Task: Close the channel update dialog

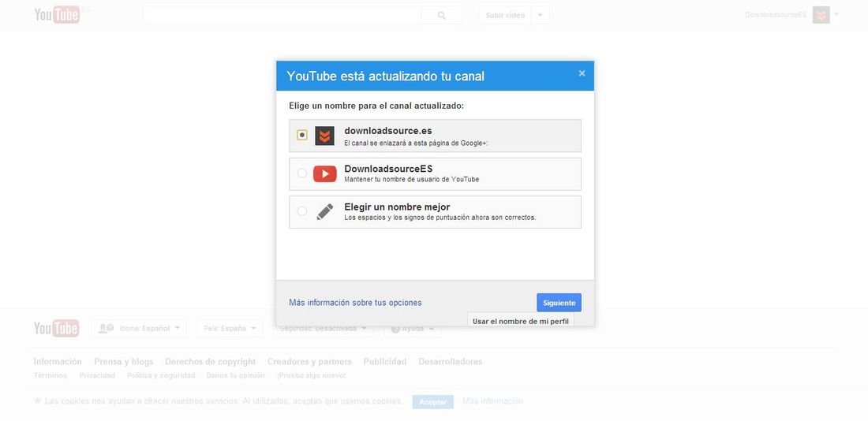Action: click(x=582, y=73)
